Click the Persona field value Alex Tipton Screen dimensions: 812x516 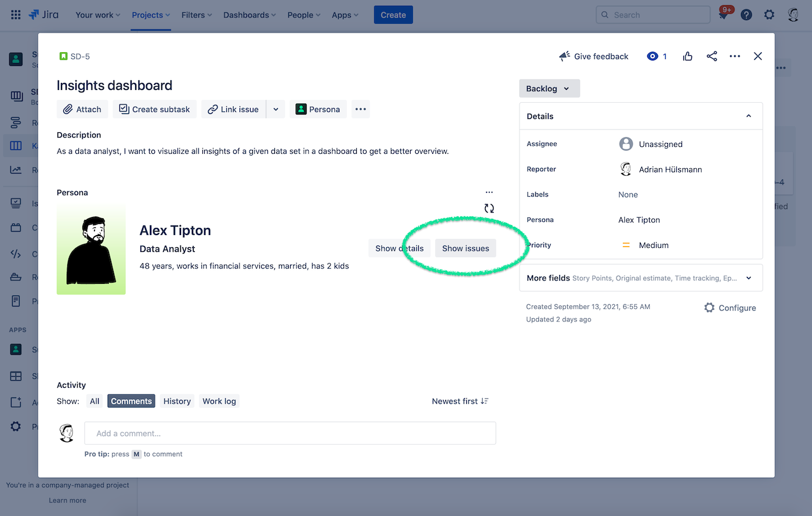click(x=639, y=220)
